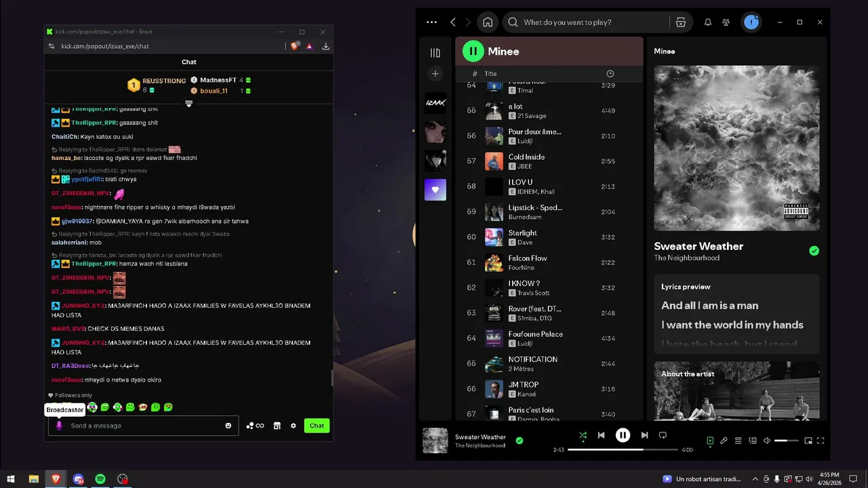868x488 pixels.
Task: Click saved checkmark beside bottom Sweater Weather
Action: 519,441
